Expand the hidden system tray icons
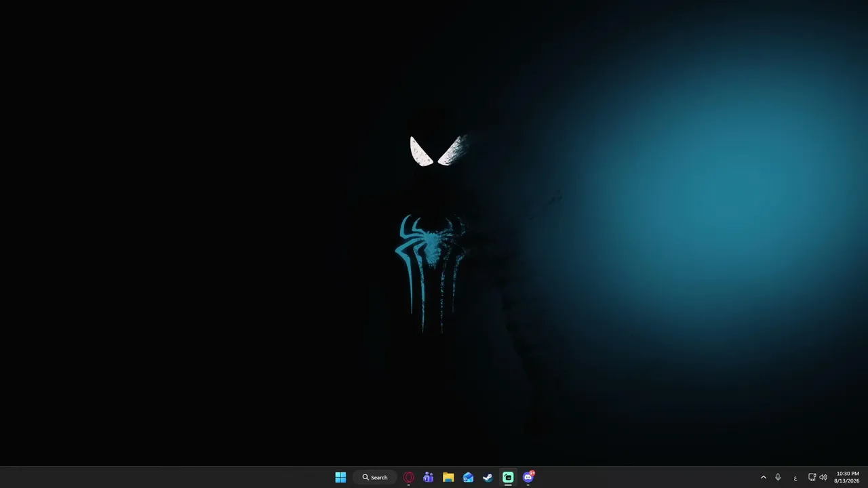Viewport: 868px width, 488px height. click(x=763, y=477)
